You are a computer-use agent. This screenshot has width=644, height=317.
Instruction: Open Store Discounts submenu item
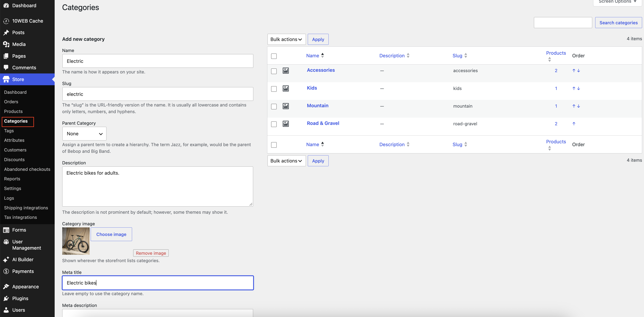[x=14, y=159]
